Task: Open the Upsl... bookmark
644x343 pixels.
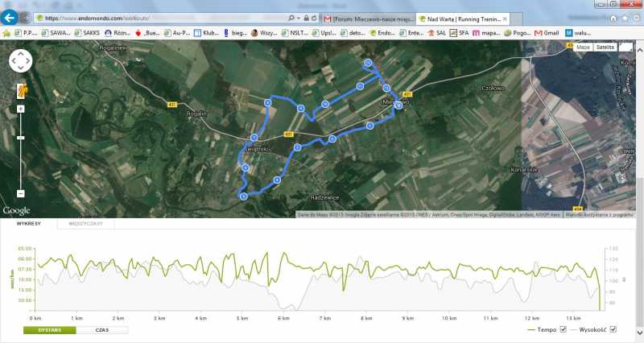Action: tap(324, 33)
